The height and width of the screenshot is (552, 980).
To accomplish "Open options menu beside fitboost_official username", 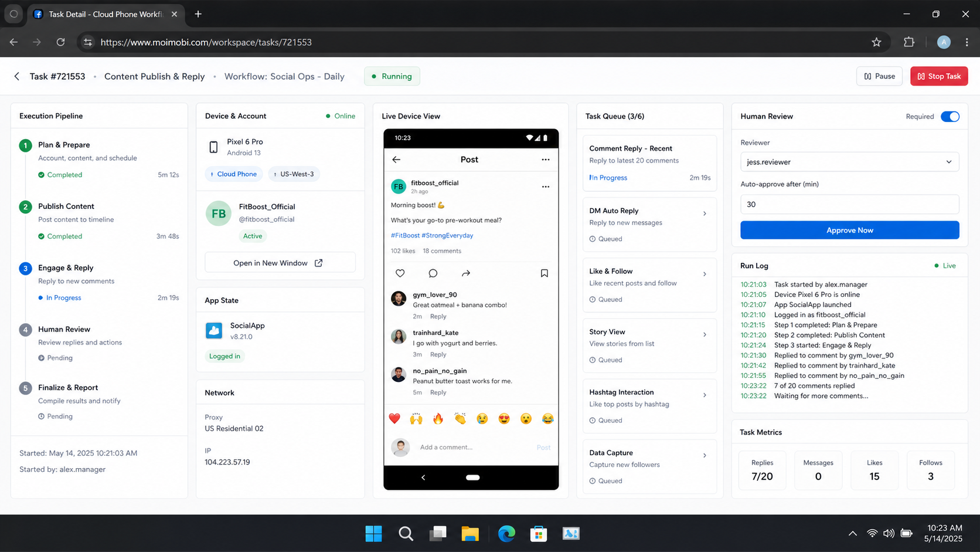I will point(545,187).
